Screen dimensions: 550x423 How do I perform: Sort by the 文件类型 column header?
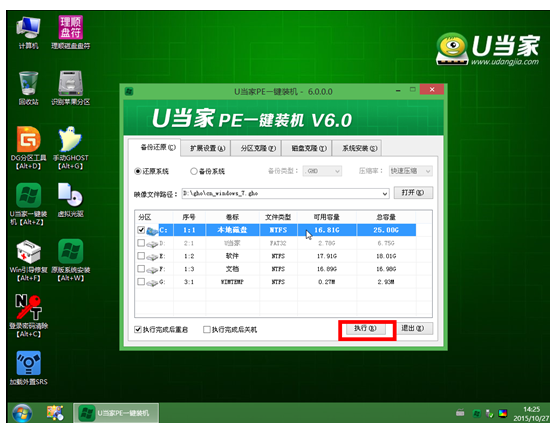coord(278,217)
